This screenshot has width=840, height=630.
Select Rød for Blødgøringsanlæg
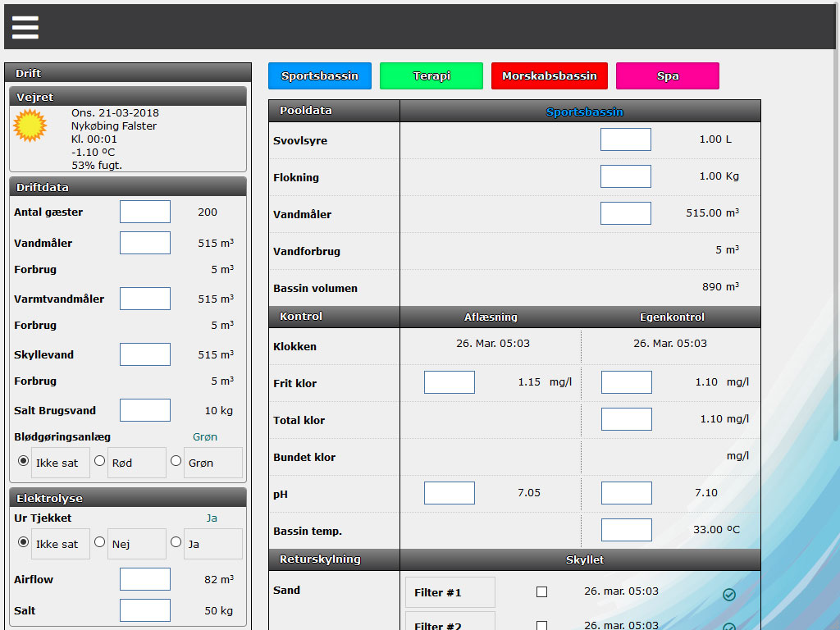click(100, 461)
